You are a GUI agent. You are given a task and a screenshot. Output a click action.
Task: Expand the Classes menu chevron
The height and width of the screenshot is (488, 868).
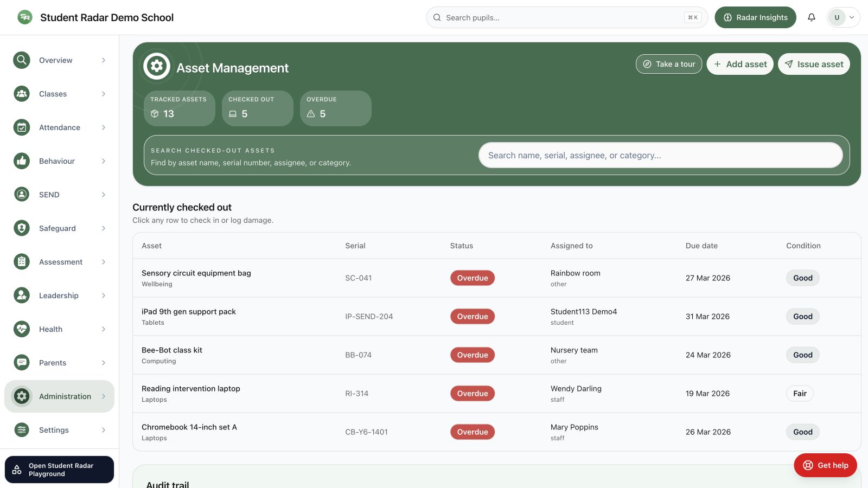click(x=104, y=94)
